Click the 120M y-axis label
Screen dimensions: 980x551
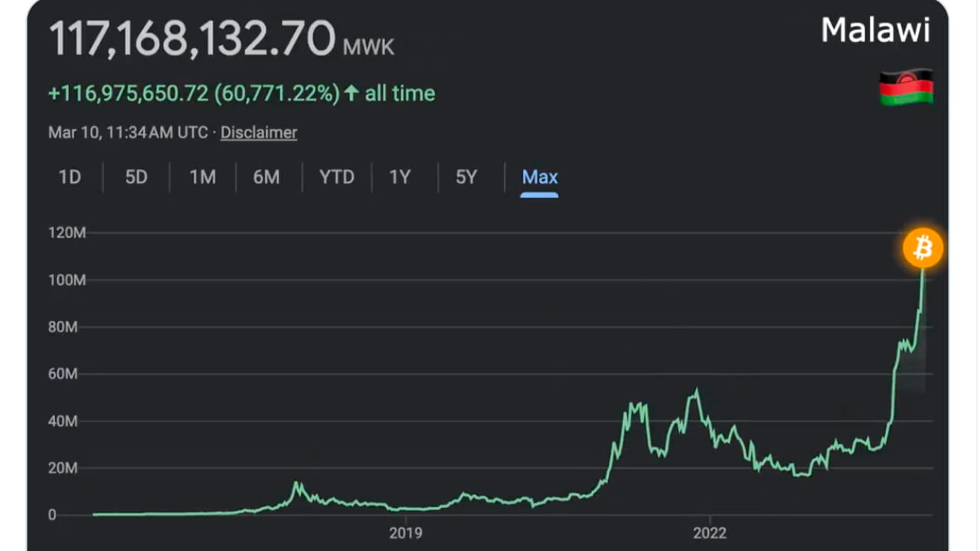[x=67, y=233]
